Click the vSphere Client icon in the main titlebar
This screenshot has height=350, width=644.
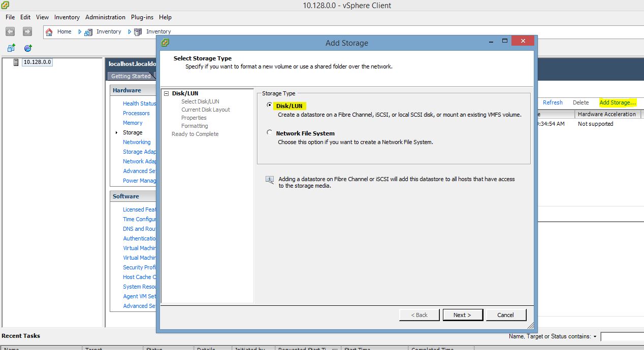coord(5,6)
